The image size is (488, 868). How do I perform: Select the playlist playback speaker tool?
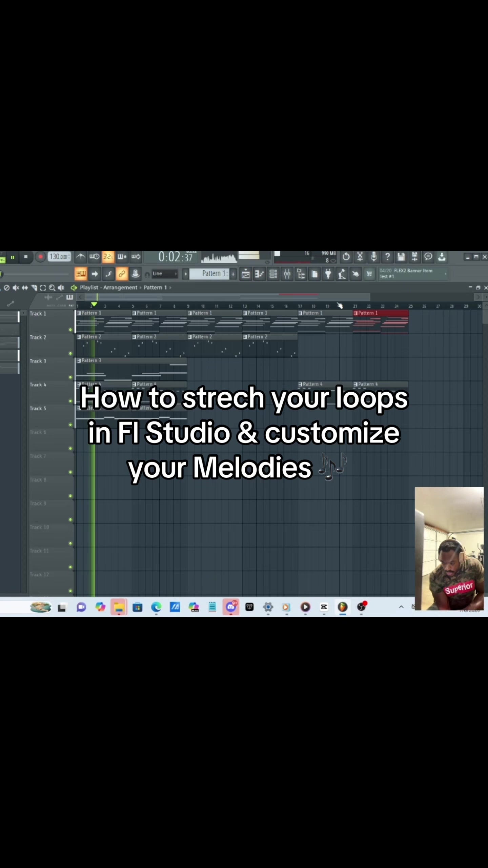[x=61, y=288]
